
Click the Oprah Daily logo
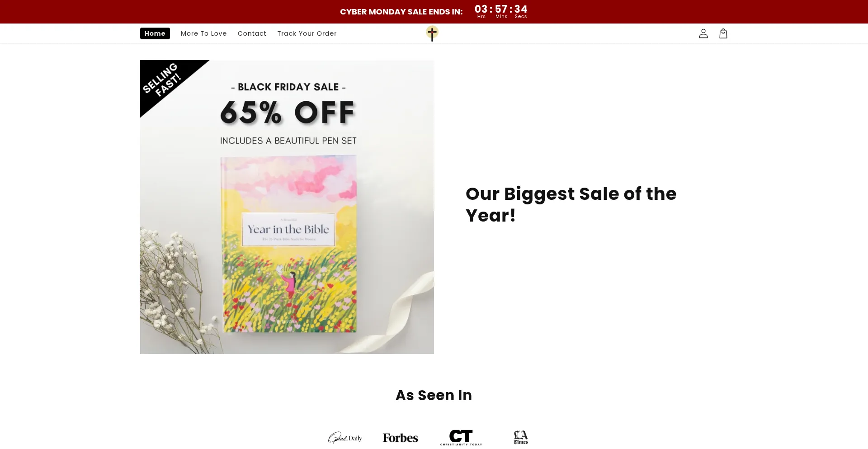345,438
